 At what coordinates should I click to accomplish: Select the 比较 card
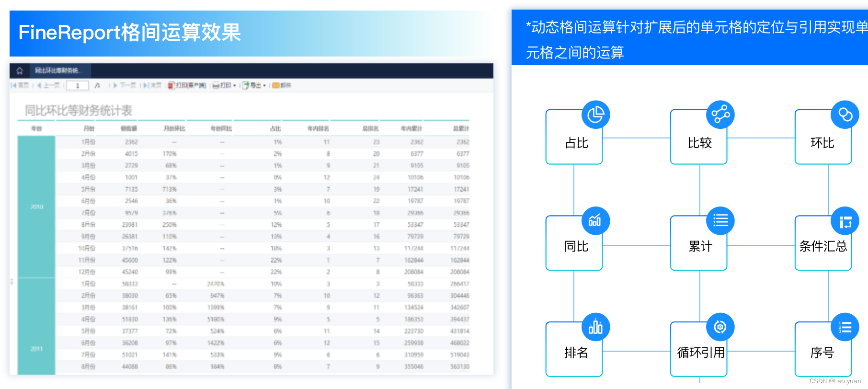[699, 137]
